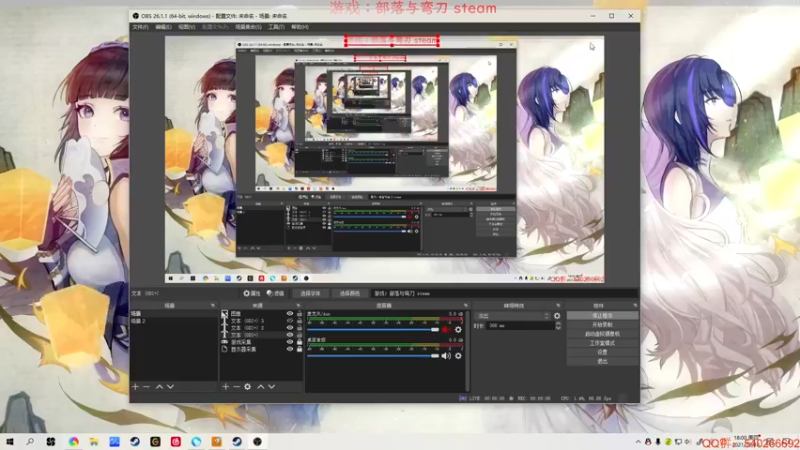Open 设置 from the Controls dock

(602, 352)
